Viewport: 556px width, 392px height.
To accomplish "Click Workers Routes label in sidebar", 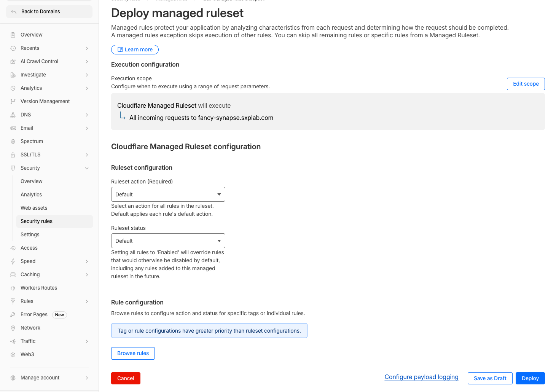I will point(39,288).
